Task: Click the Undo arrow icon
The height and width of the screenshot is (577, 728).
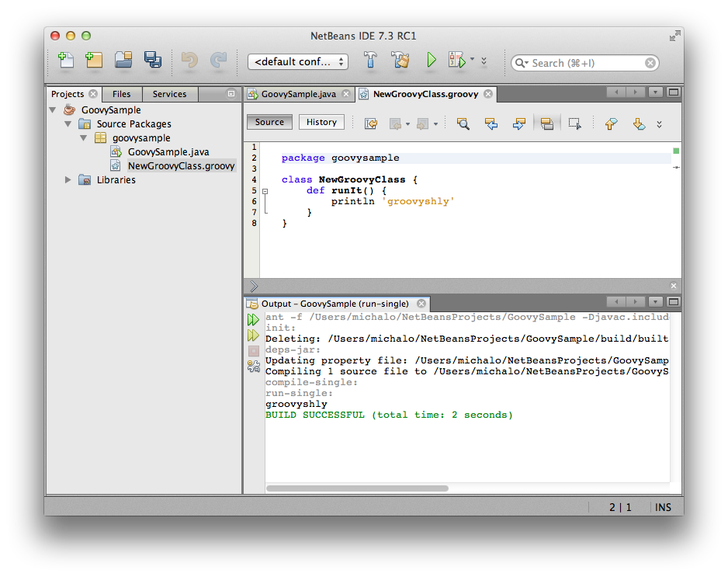Action: 189,60
